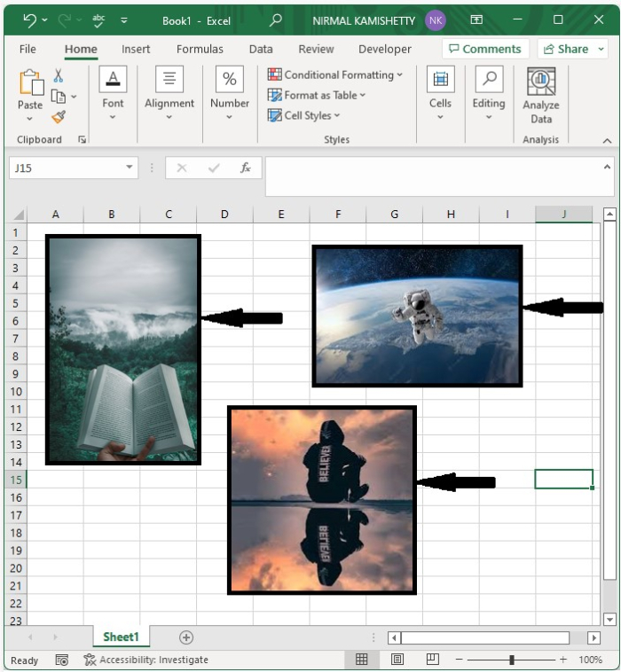Click Accessibility: Investigate in status bar
The height and width of the screenshot is (672, 621).
point(145,660)
